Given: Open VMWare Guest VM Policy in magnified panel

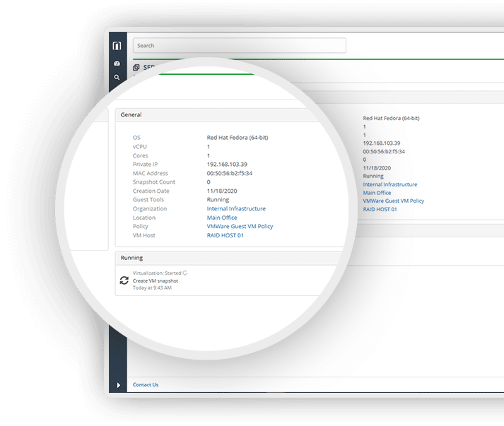Looking at the screenshot, I should click(x=240, y=227).
